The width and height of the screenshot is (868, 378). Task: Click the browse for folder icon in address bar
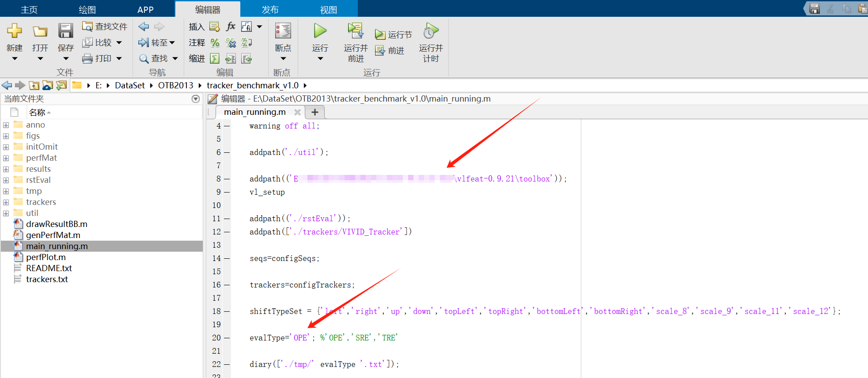(61, 85)
